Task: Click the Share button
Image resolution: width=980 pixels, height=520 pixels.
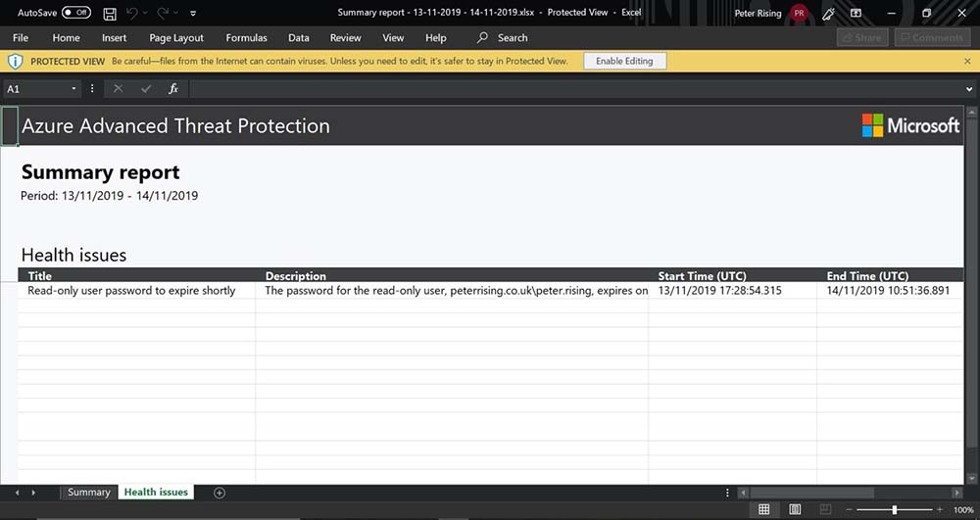Action: pyautogui.click(x=861, y=37)
